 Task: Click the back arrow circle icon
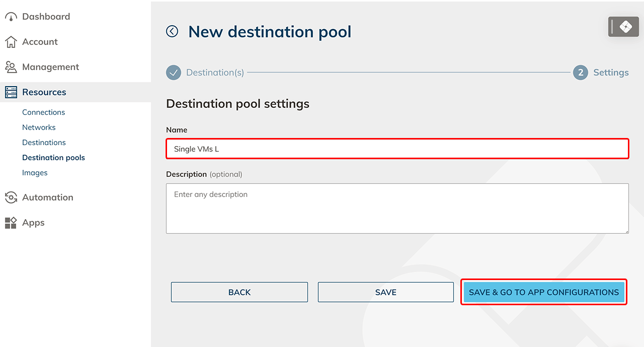[172, 31]
